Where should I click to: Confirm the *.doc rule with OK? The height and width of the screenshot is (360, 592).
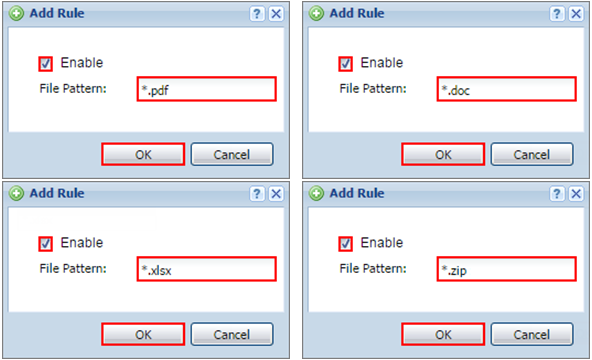(443, 154)
